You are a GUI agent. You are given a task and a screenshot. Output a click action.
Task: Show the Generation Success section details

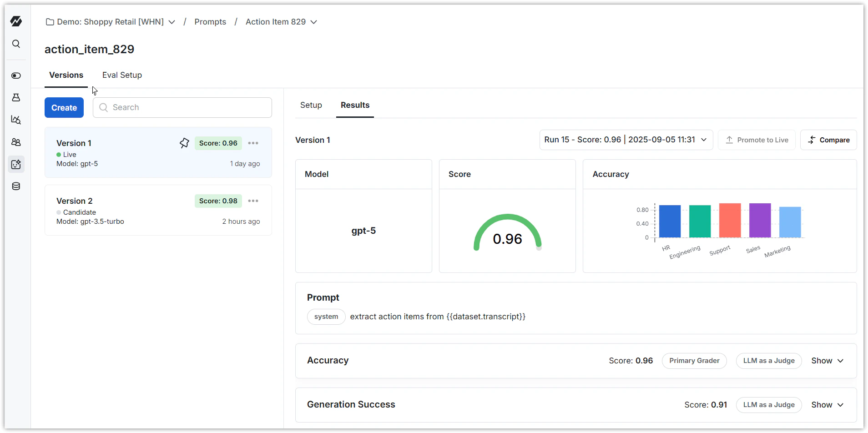point(827,405)
